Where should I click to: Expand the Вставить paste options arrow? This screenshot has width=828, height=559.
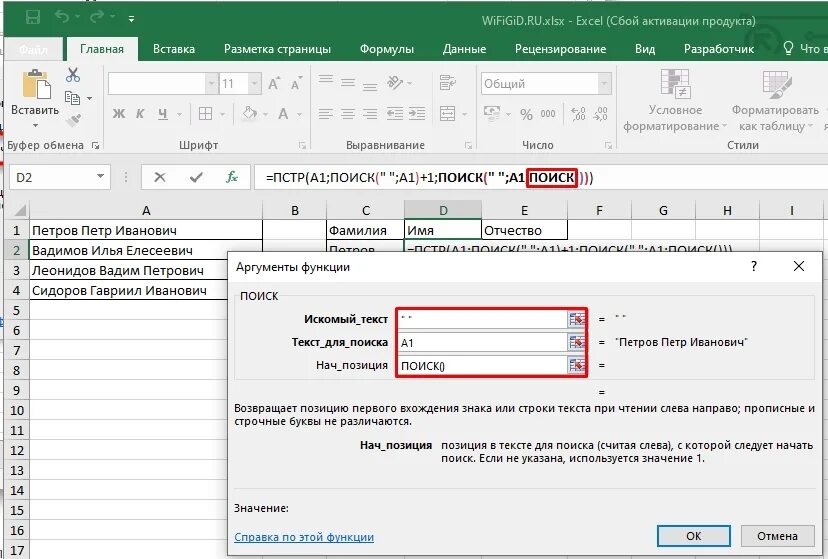pos(35,126)
